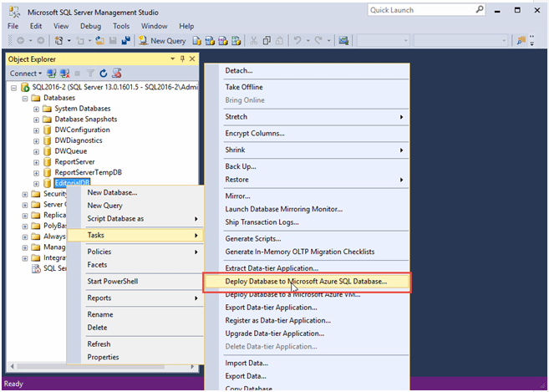Click the Copy icon in the toolbar
Image resolution: width=549 pixels, height=392 pixels.
point(267,41)
